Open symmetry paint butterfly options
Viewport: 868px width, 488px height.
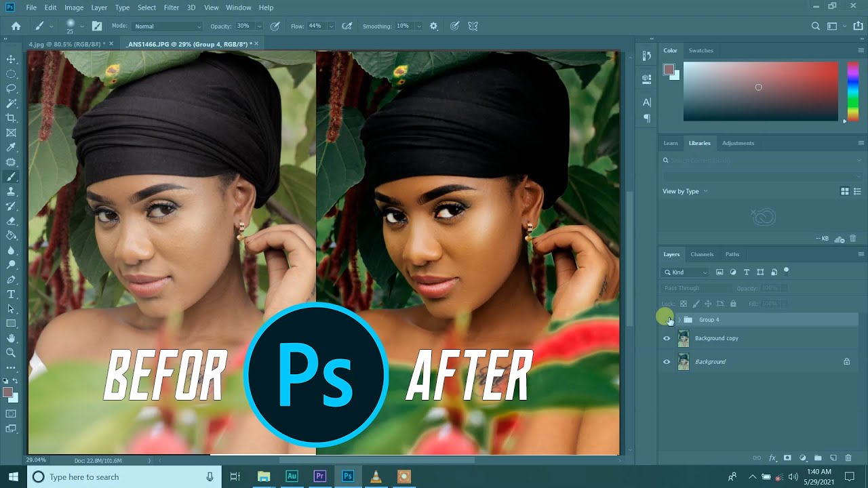click(x=473, y=26)
